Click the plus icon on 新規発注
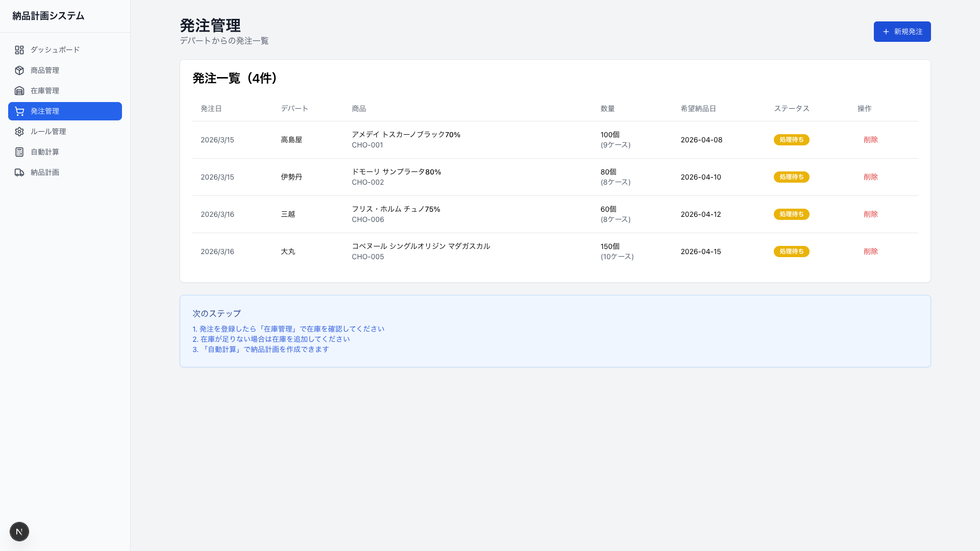The image size is (980, 551). tap(886, 32)
